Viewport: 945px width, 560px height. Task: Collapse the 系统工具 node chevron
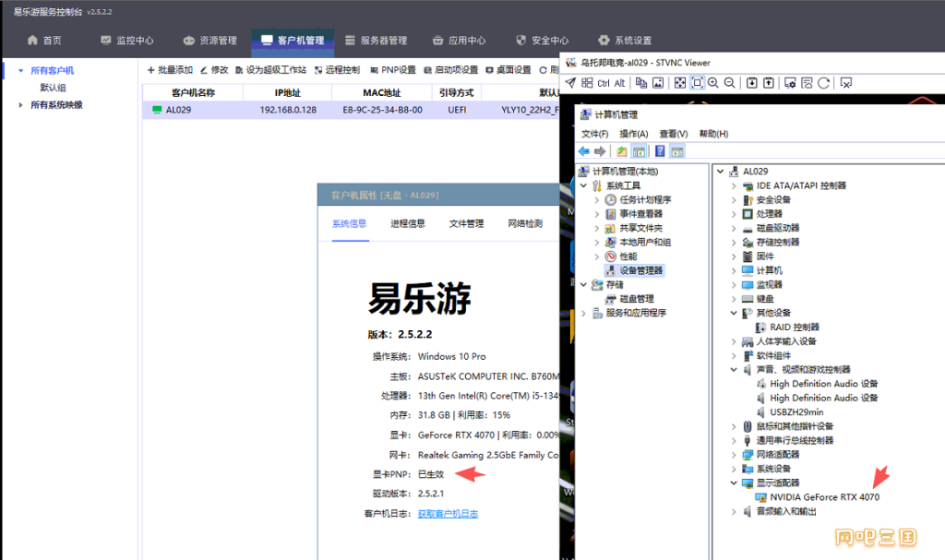pyautogui.click(x=583, y=185)
